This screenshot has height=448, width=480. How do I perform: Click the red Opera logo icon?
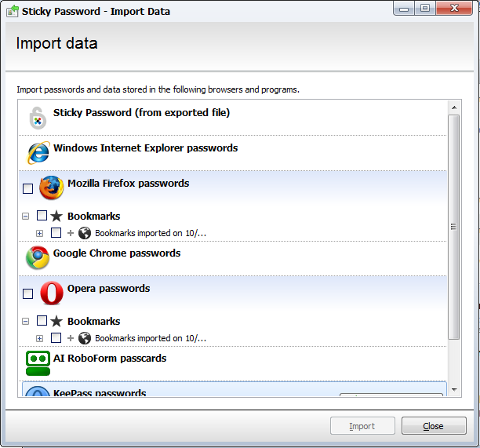point(52,293)
